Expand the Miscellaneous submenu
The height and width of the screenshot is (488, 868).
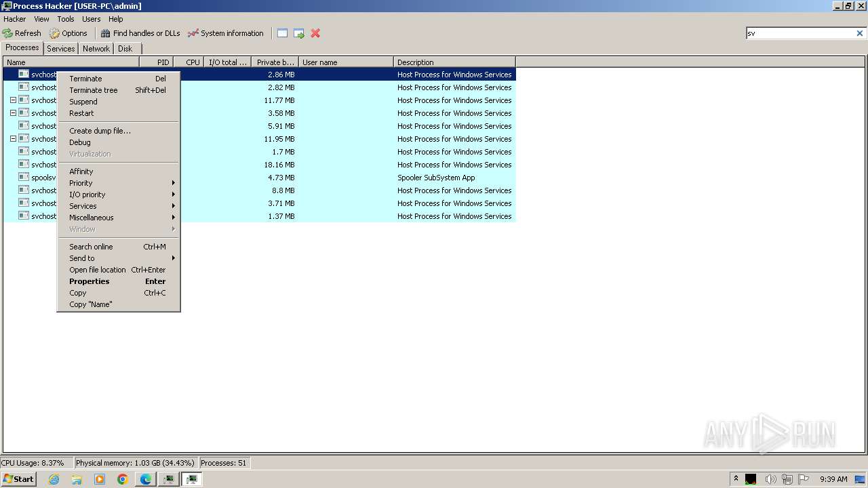pyautogui.click(x=118, y=218)
